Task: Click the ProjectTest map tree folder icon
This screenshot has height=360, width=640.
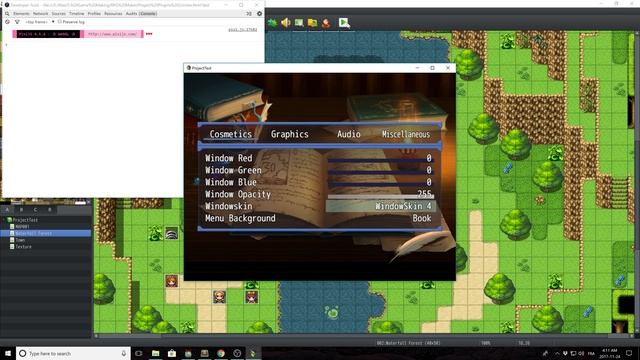Action: pyautogui.click(x=9, y=220)
